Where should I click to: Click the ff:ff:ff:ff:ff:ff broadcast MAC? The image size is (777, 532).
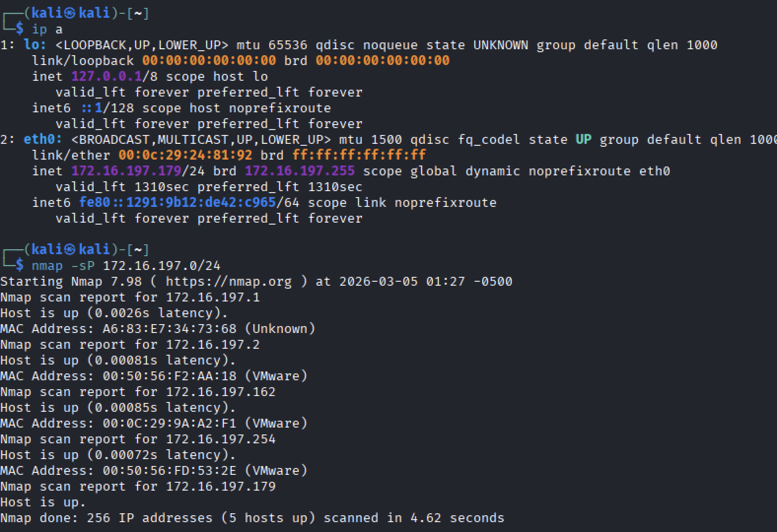[359, 155]
